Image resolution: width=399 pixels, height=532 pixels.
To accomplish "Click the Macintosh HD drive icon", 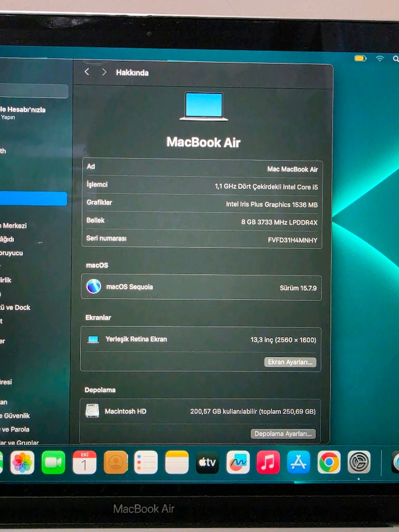I will coord(92,410).
